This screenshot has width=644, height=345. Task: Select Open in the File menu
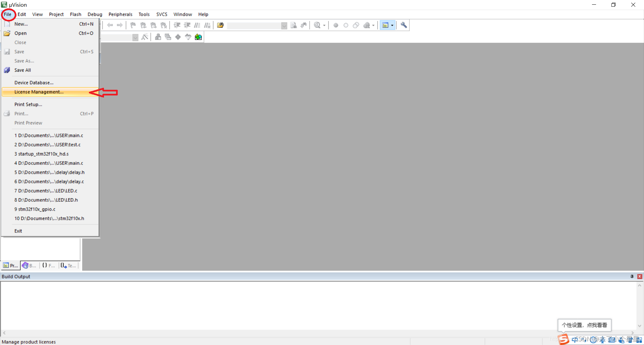pyautogui.click(x=50, y=33)
